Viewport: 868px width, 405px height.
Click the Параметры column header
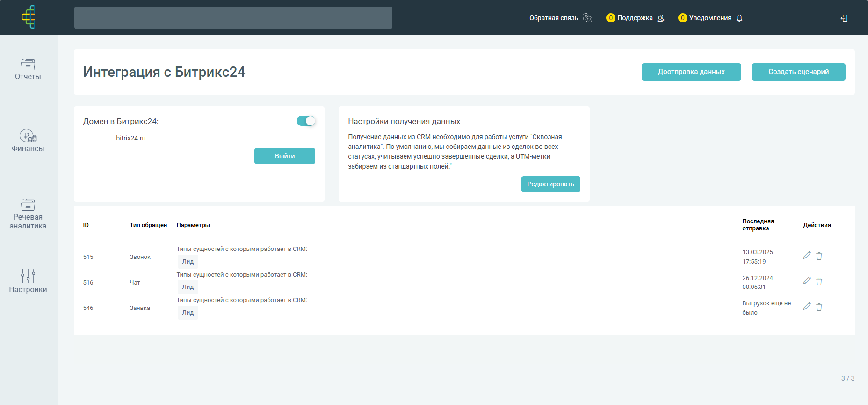(193, 225)
